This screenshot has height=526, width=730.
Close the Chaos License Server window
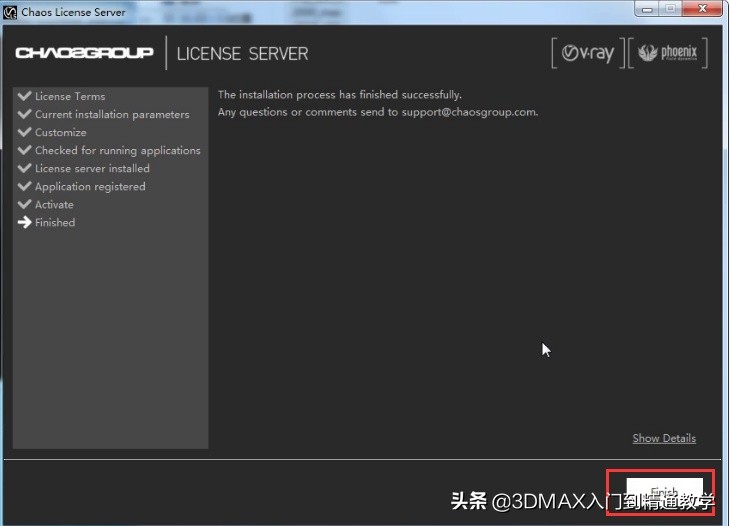click(703, 8)
